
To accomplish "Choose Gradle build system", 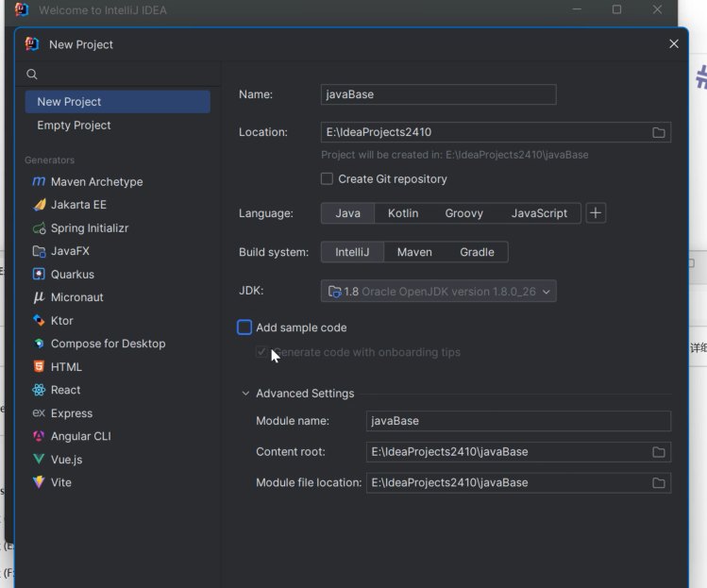I will pyautogui.click(x=477, y=252).
